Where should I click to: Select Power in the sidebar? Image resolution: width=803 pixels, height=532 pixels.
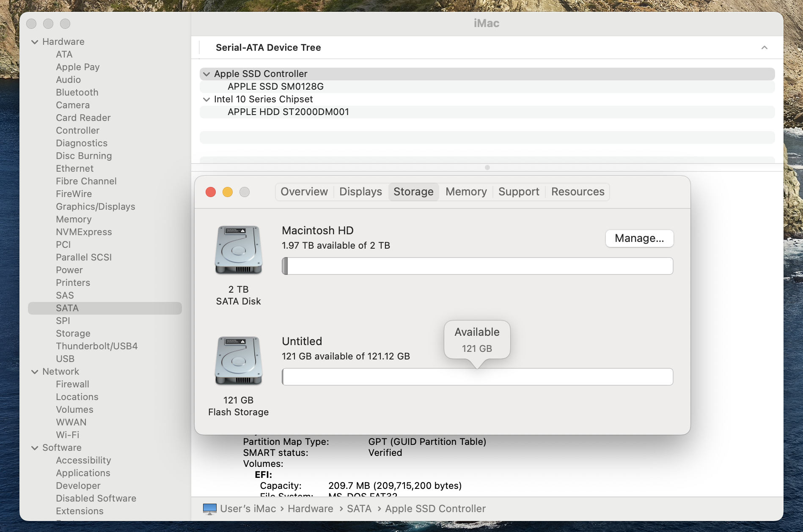pos(69,270)
